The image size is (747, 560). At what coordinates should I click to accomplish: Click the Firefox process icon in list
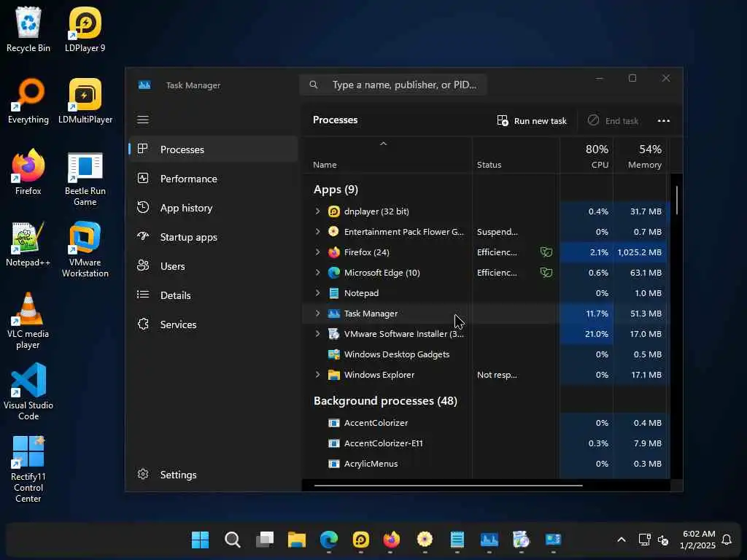(x=334, y=252)
